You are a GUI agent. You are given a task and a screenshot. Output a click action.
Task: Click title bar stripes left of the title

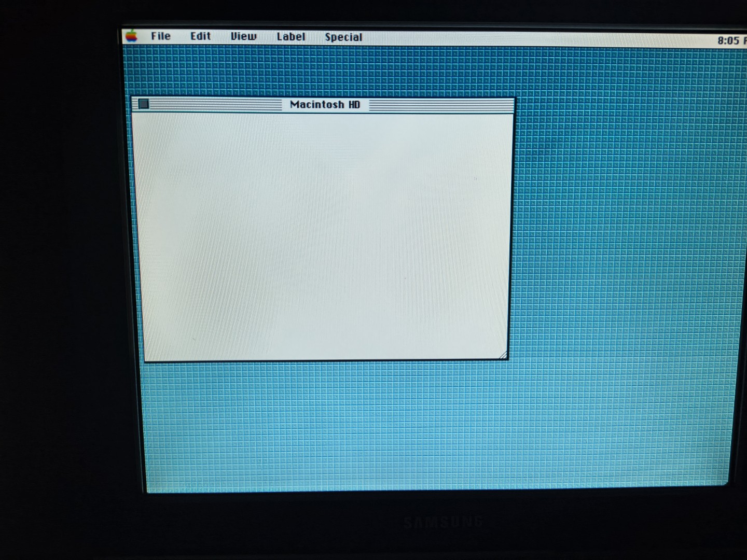[215, 105]
